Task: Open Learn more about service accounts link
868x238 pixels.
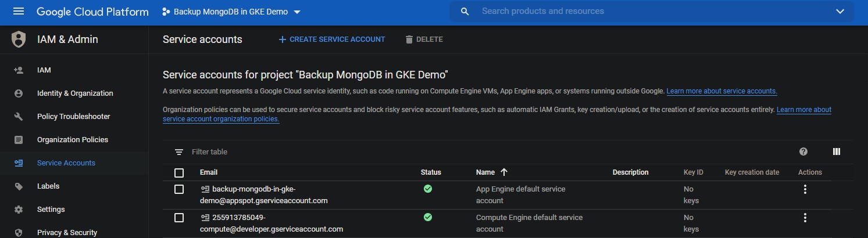Action: point(721,91)
